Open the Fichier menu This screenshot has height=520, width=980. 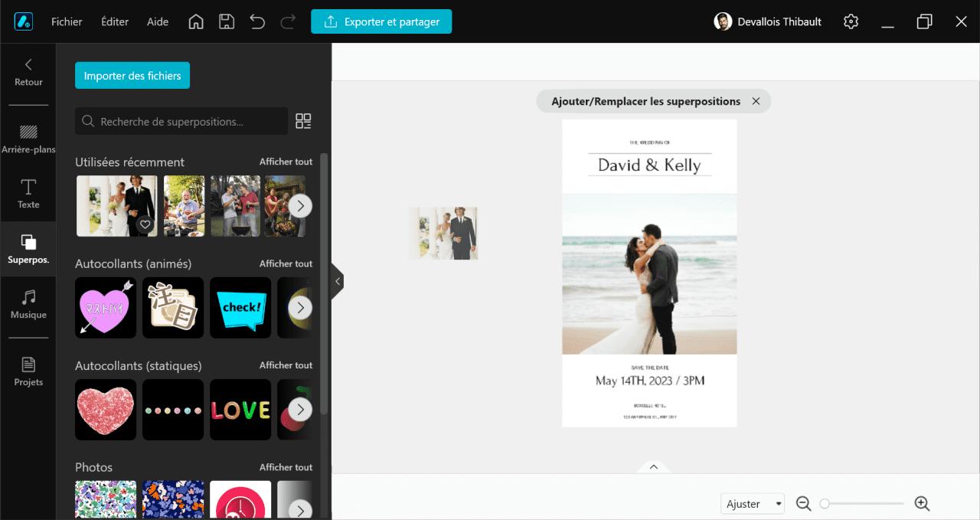67,21
